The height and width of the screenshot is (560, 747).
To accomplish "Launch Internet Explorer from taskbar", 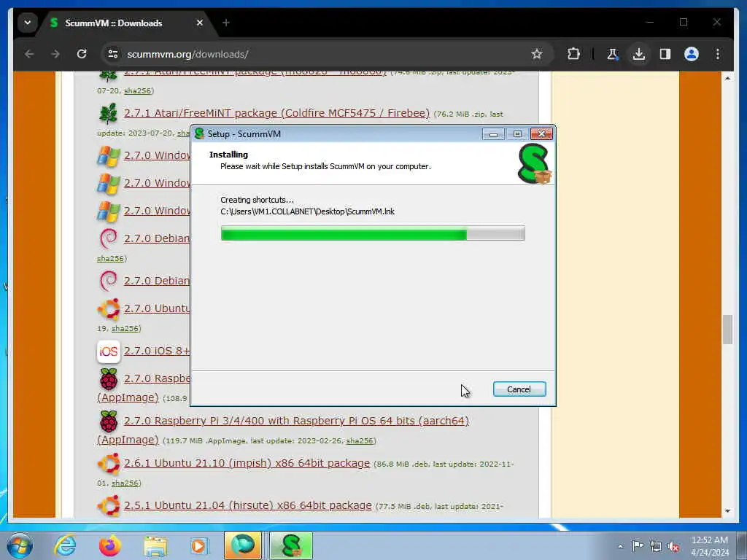I will pos(65,545).
